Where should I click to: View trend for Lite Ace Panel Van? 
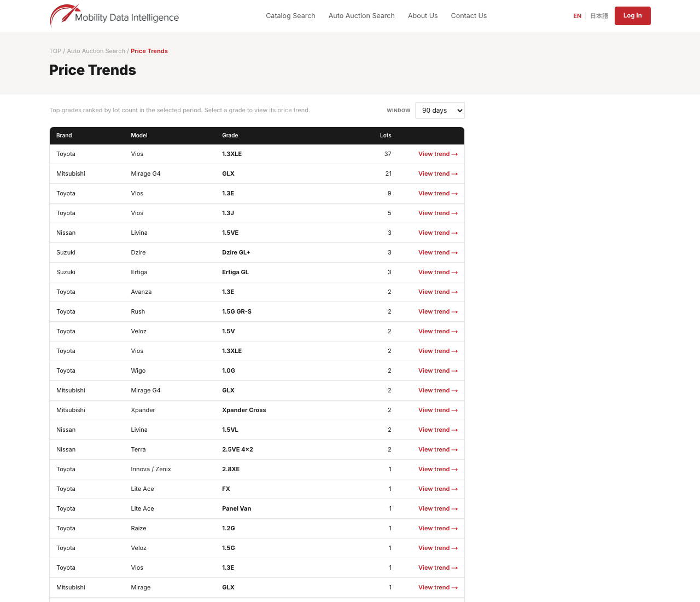coord(438,509)
